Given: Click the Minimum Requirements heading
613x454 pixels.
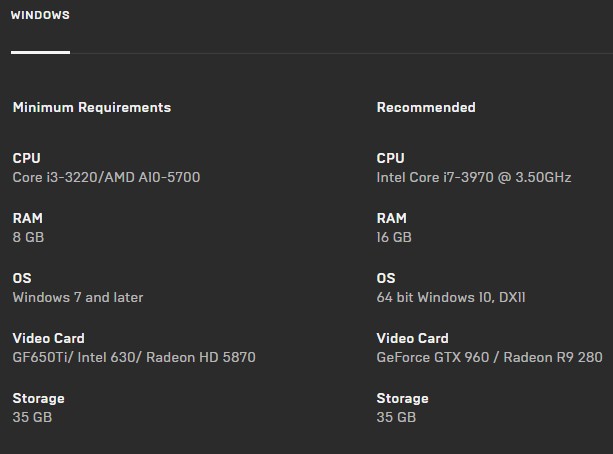Looking at the screenshot, I should [x=92, y=107].
